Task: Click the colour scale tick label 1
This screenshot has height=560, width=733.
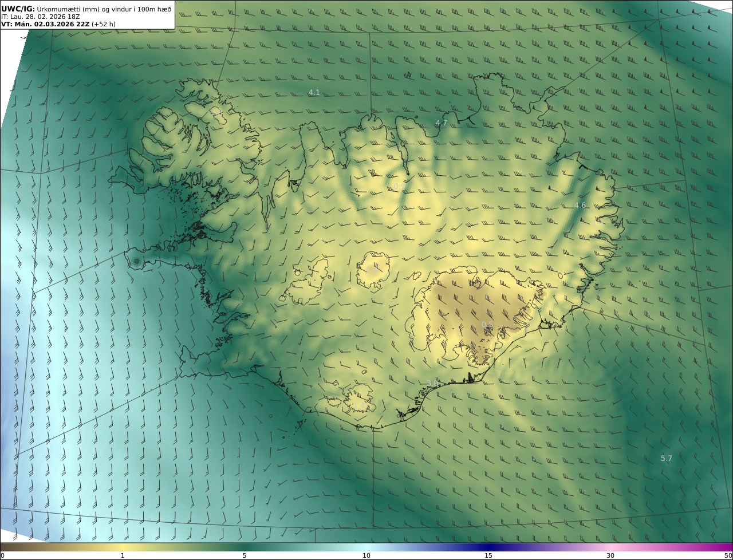Action: click(x=123, y=555)
